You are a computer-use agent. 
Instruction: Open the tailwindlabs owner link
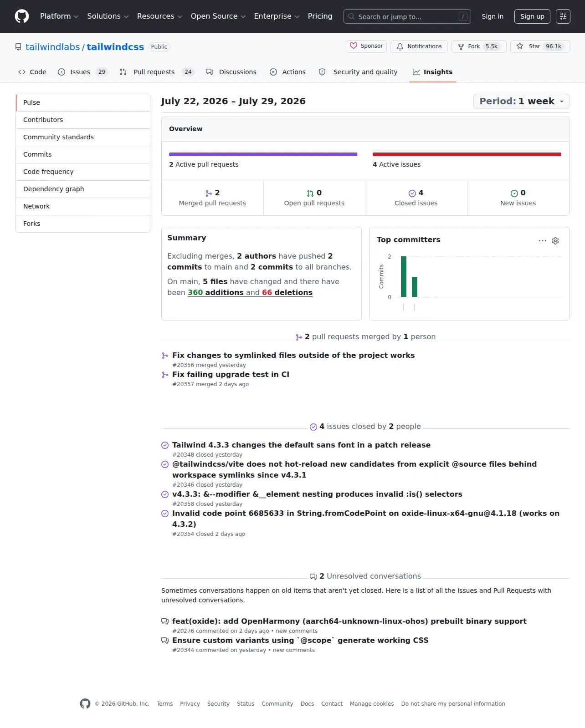(52, 47)
